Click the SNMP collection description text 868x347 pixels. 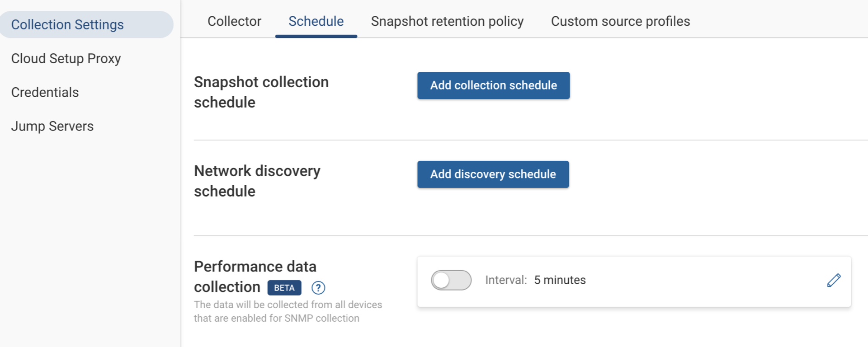coord(288,311)
